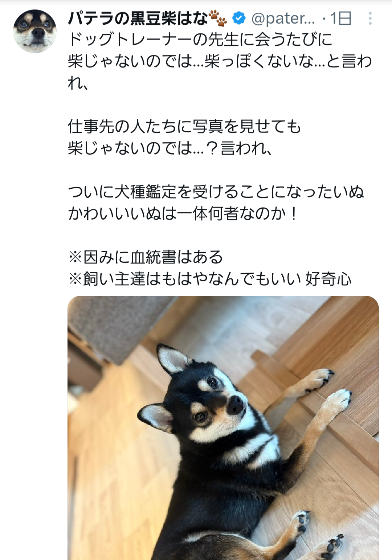The width and height of the screenshot is (392, 560).
Task: Click the blue verified badge
Action: pyautogui.click(x=239, y=18)
